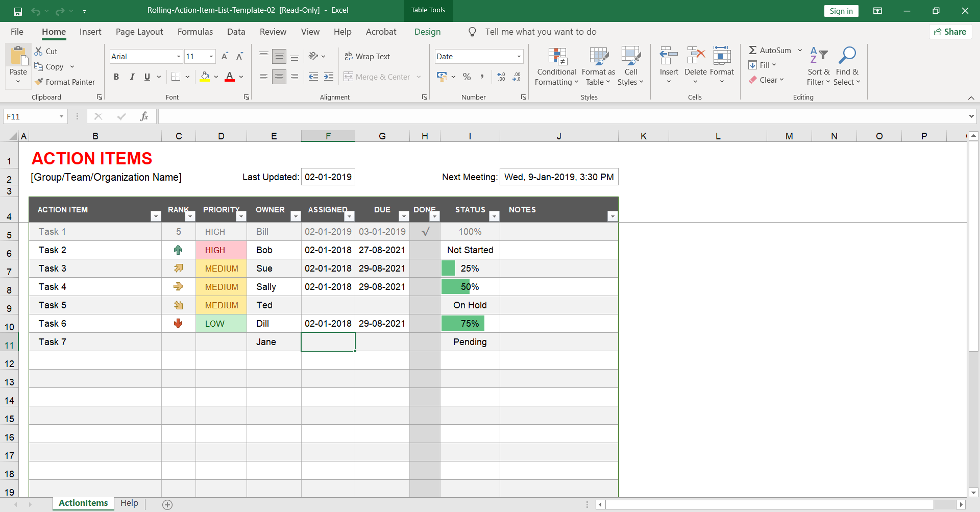Toggle Wrap Text on selected cell

(367, 57)
